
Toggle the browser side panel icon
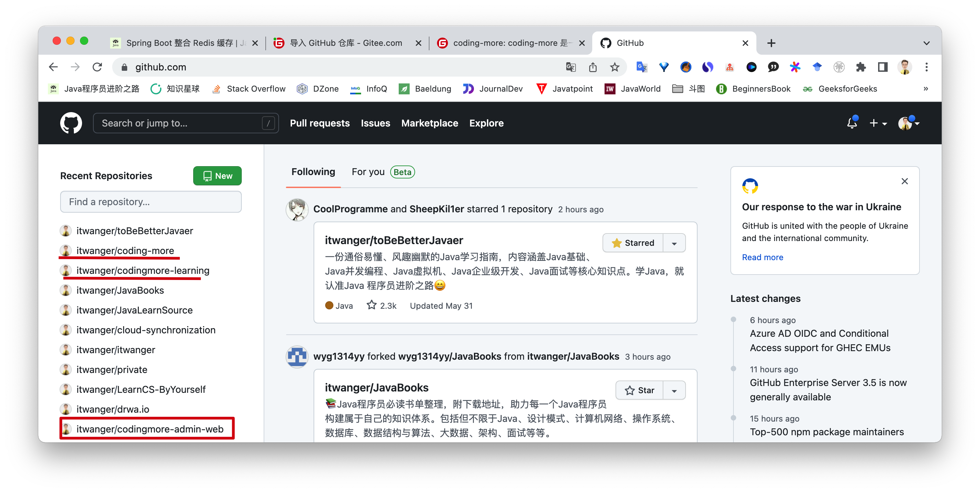point(883,67)
